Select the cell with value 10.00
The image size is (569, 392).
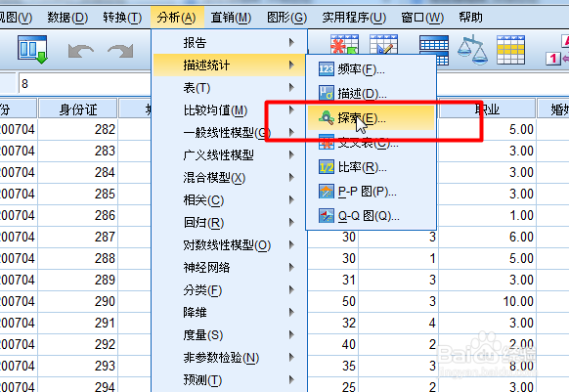[487, 301]
